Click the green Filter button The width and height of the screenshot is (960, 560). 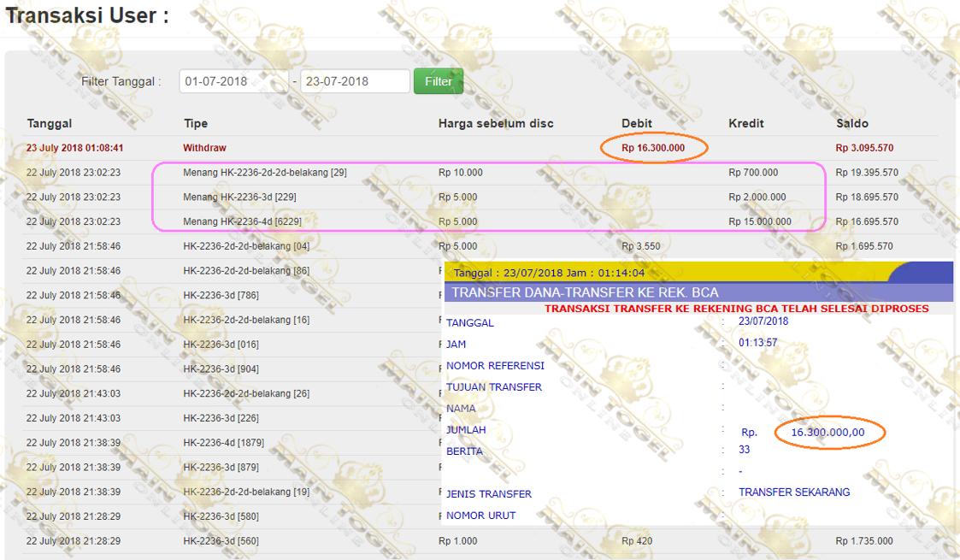pos(438,81)
